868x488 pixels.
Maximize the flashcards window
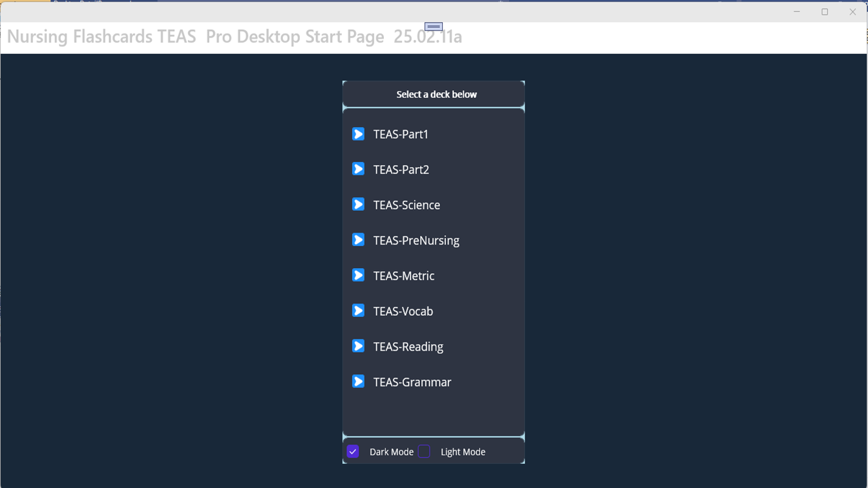point(825,11)
